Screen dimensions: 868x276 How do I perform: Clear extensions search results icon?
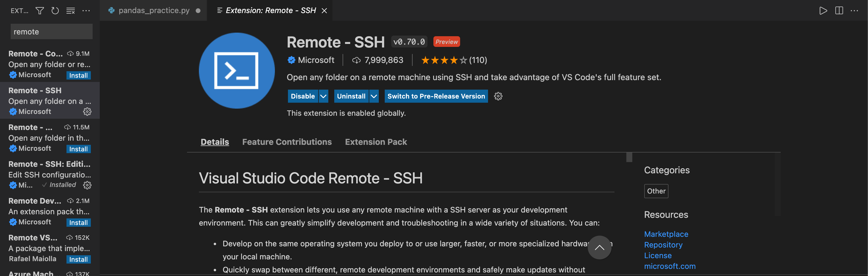point(70,11)
